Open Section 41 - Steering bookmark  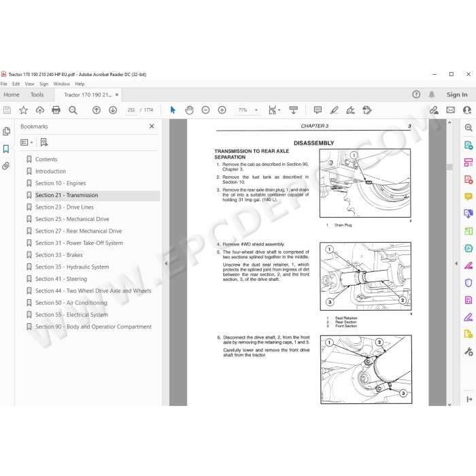pos(61,279)
